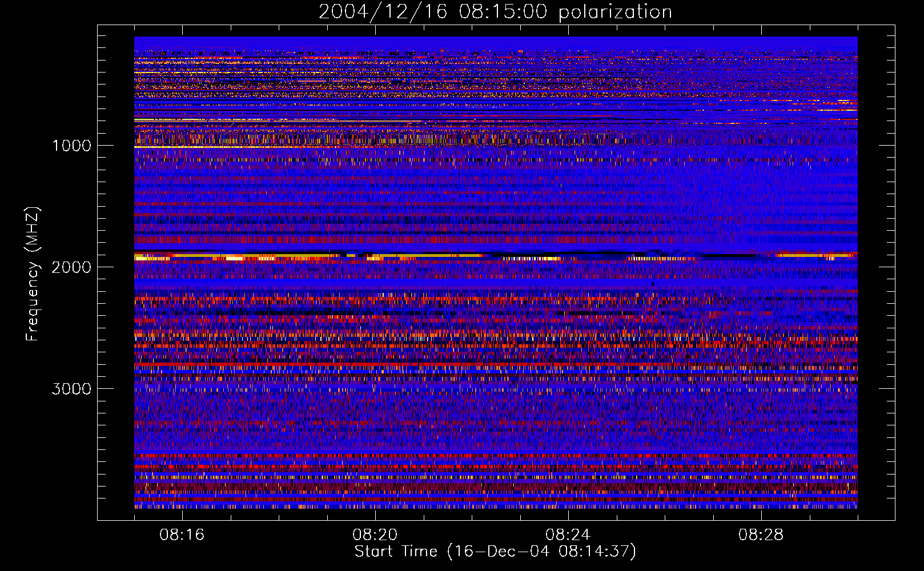Click the 08:16 time tick label
The width and height of the screenshot is (924, 571).
coord(182,535)
